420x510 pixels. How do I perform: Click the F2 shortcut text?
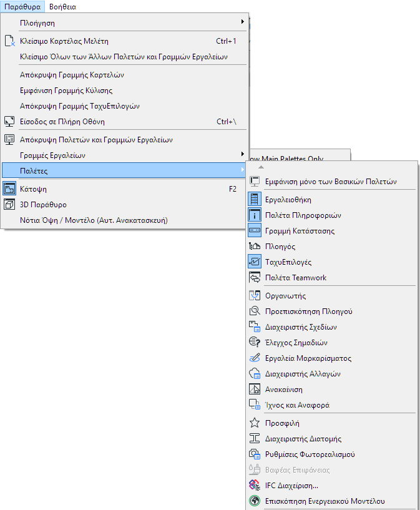tap(232, 189)
